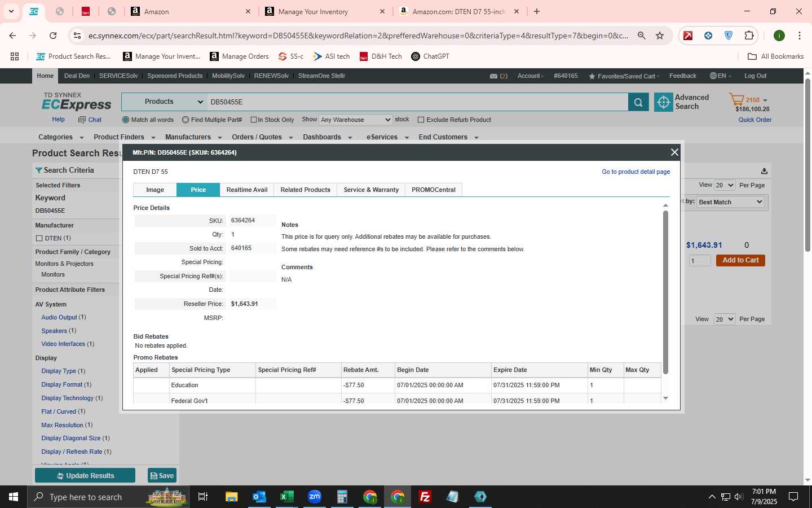This screenshot has width=812, height=508.
Task: Click the Update Results button
Action: (85, 476)
